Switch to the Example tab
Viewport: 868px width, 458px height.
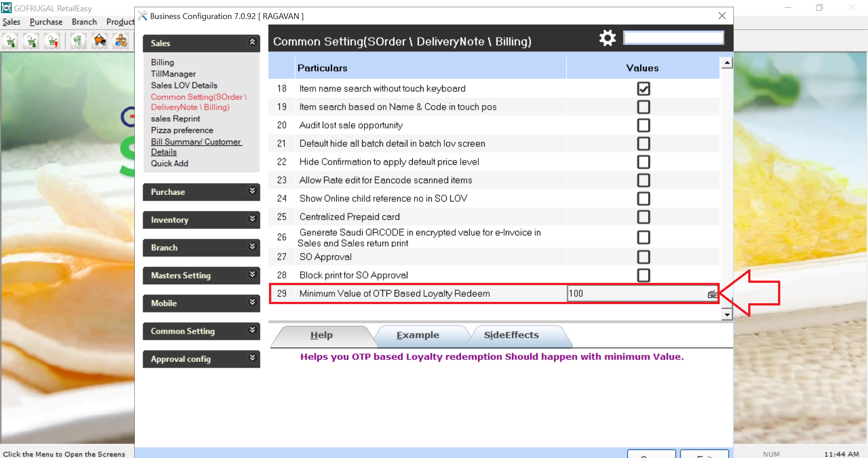pyautogui.click(x=418, y=335)
